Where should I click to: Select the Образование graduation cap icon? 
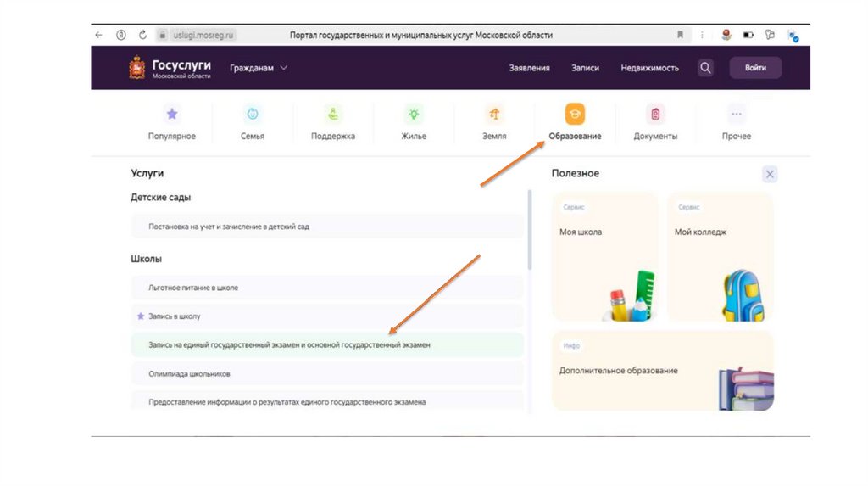[575, 115]
